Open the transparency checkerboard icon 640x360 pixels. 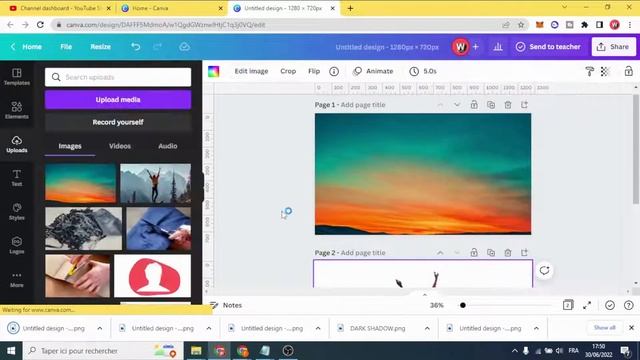pyautogui.click(x=605, y=71)
